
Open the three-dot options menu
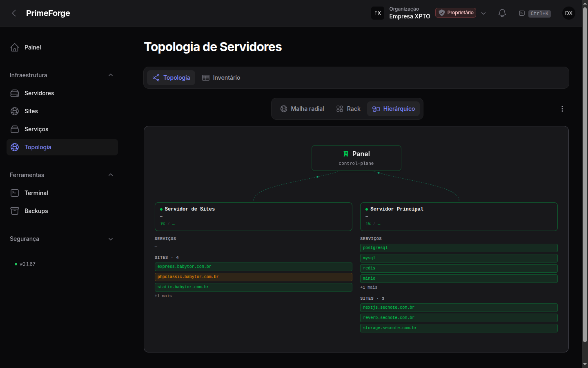tap(562, 109)
